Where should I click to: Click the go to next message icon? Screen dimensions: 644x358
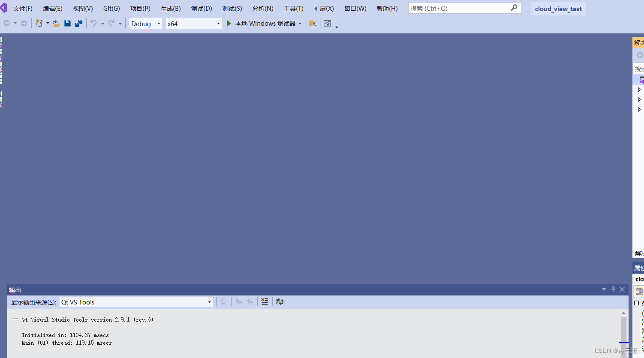click(x=250, y=302)
